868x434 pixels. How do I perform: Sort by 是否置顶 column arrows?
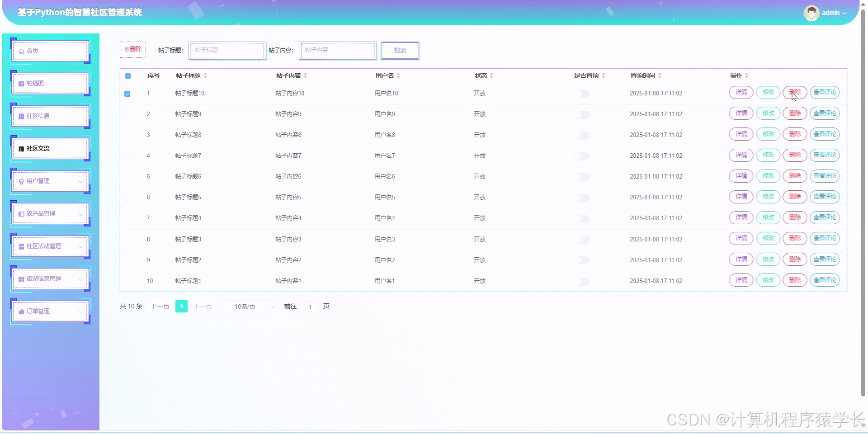603,75
